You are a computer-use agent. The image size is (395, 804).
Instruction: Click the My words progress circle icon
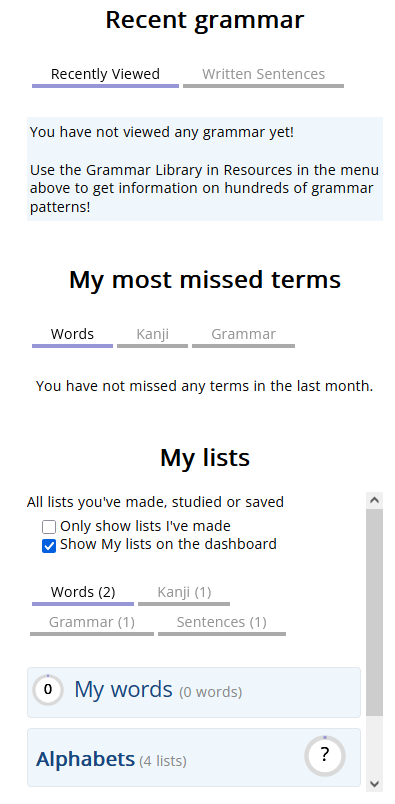coord(48,690)
